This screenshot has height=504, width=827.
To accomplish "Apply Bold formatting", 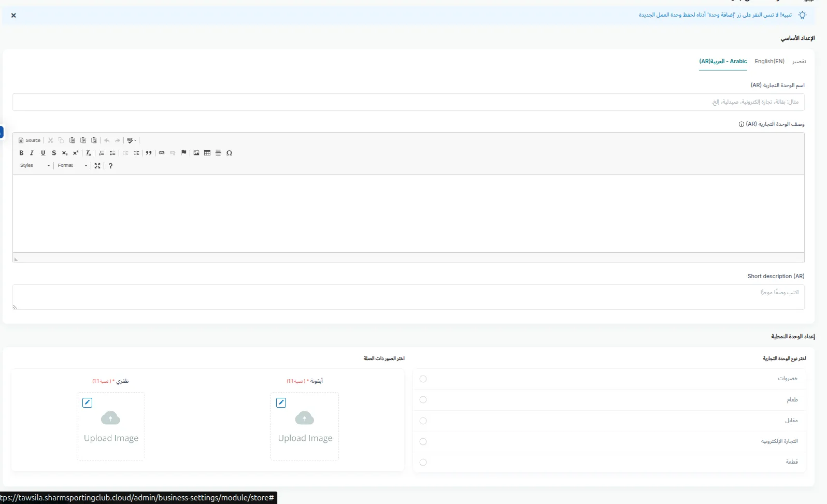I will (21, 153).
